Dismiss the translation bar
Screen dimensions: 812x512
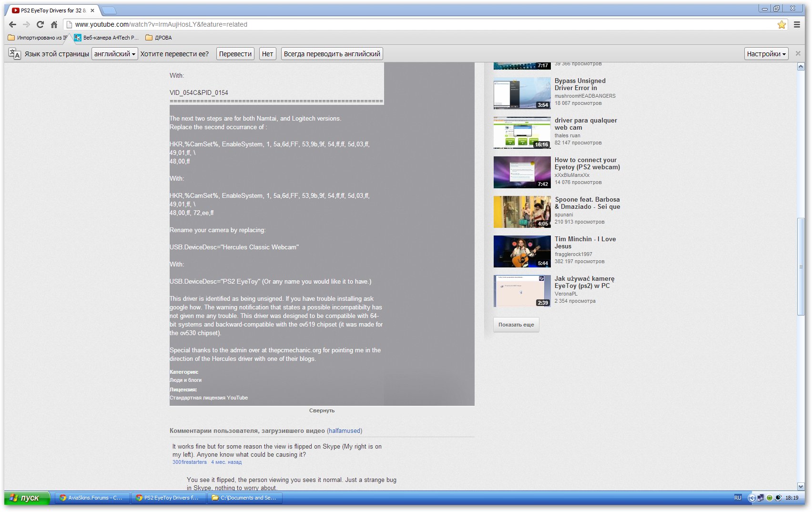pyautogui.click(x=798, y=53)
